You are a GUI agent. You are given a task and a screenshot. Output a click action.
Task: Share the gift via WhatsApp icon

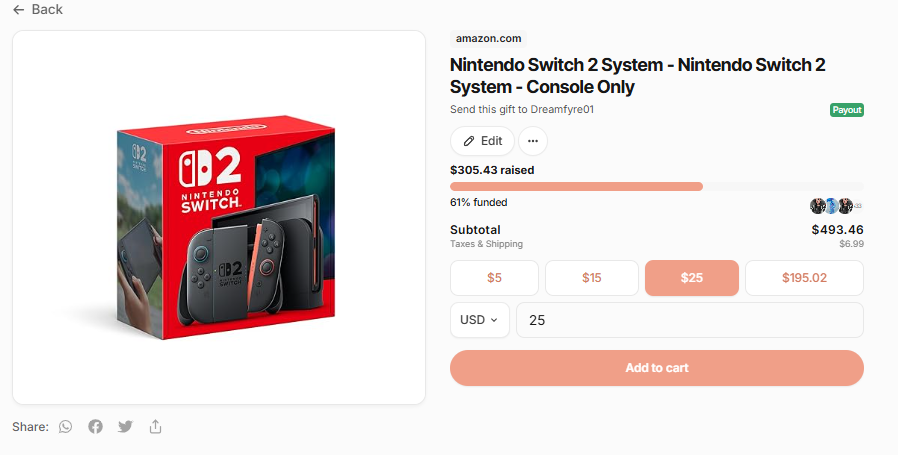[x=66, y=426]
